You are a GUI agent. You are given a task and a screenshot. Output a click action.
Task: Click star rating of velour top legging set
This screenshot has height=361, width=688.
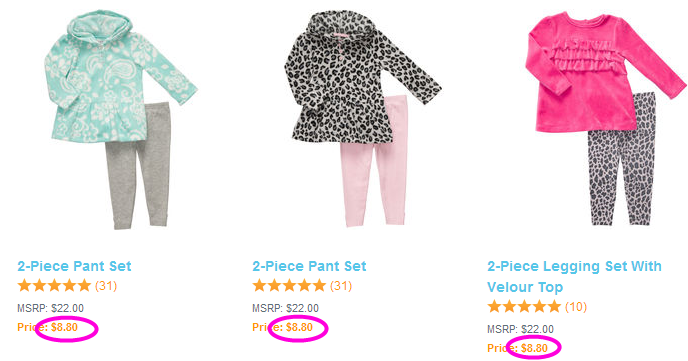pos(524,307)
